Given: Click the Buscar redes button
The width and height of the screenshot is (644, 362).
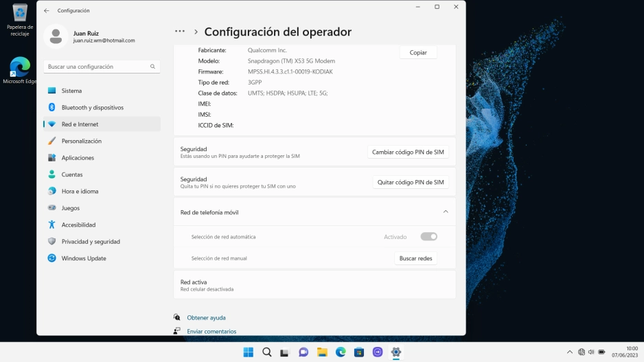Looking at the screenshot, I should 415,258.
